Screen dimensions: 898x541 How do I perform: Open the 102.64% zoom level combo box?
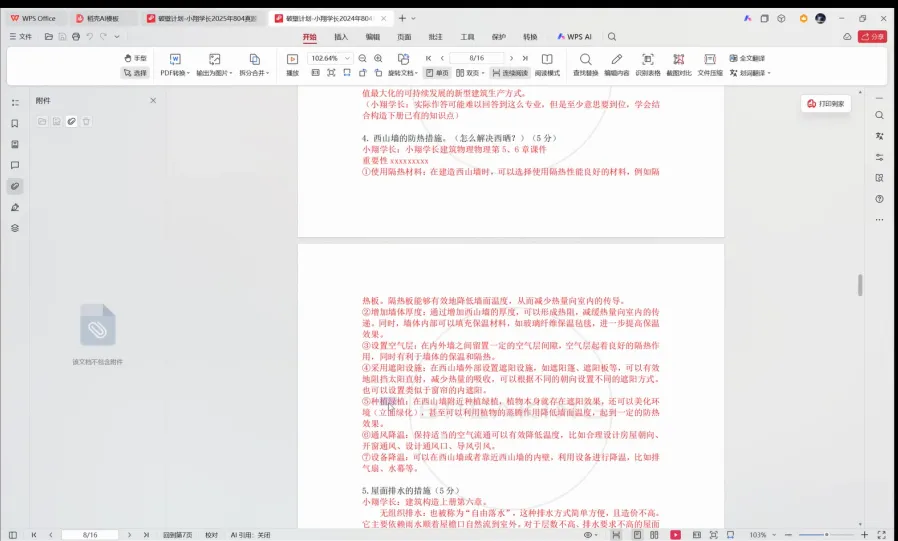[x=329, y=58]
